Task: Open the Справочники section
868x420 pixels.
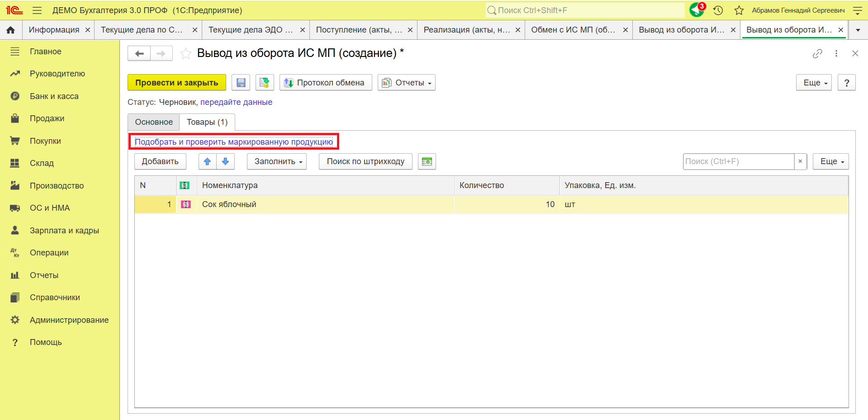Action: coord(60,297)
